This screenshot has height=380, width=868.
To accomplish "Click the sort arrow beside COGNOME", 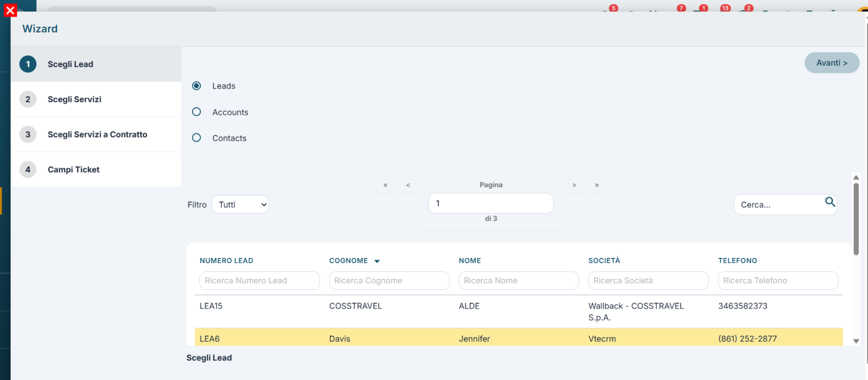I will (x=377, y=261).
